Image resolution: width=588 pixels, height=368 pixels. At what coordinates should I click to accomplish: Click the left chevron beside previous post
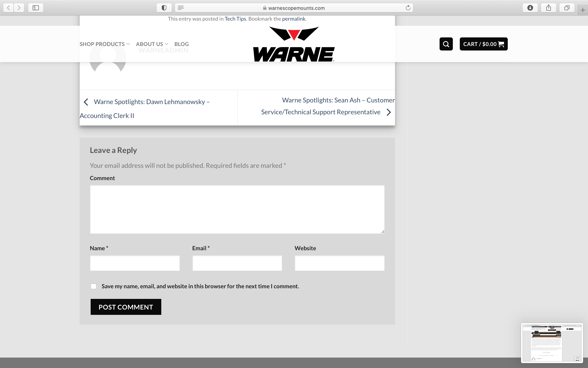[86, 102]
